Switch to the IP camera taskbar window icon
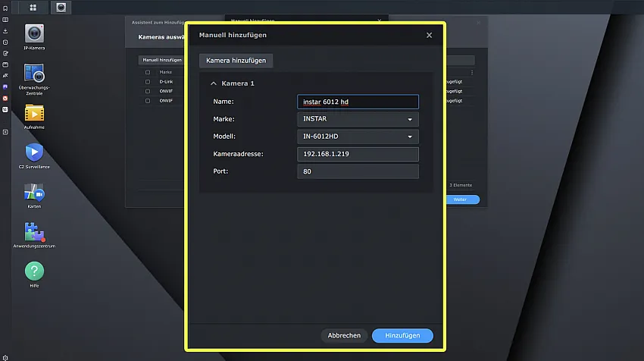 coord(61,8)
